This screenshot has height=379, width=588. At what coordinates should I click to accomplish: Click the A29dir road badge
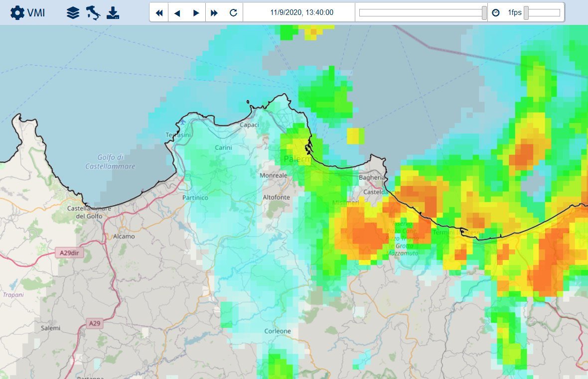pos(69,253)
